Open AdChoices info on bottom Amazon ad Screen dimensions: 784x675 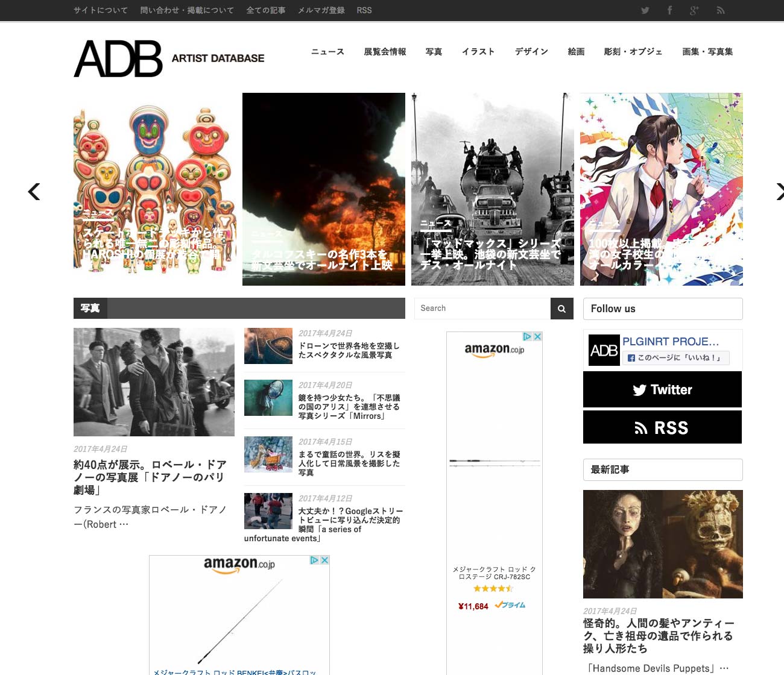point(314,560)
